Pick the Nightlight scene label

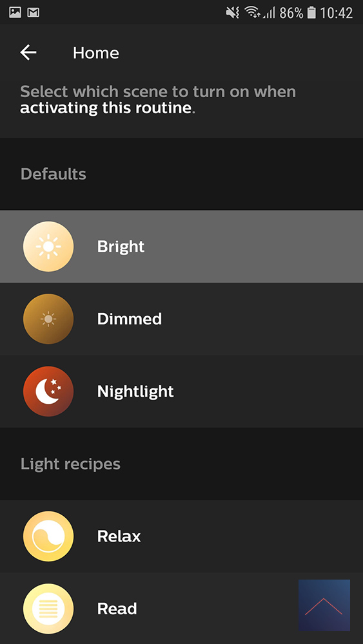[x=135, y=391]
